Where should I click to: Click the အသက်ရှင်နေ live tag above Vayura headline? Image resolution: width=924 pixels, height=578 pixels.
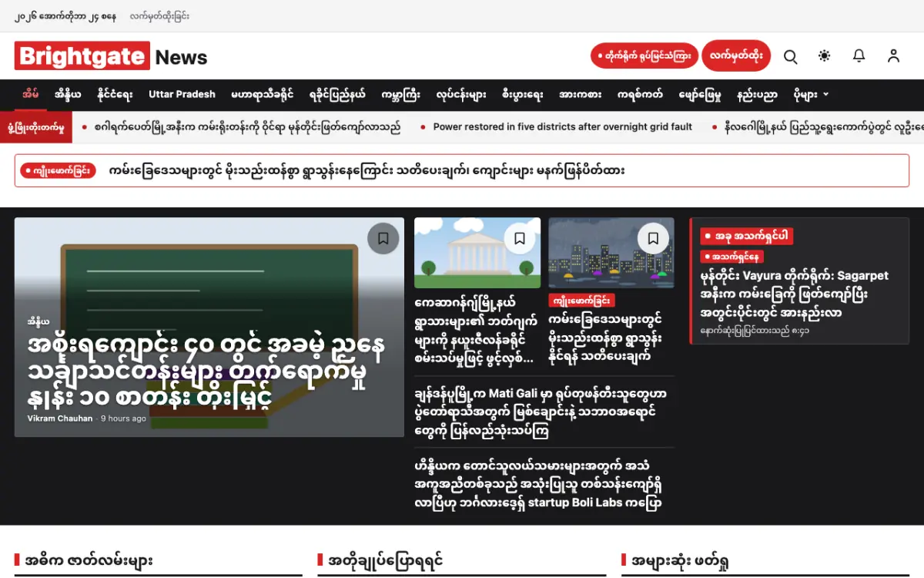click(x=731, y=257)
